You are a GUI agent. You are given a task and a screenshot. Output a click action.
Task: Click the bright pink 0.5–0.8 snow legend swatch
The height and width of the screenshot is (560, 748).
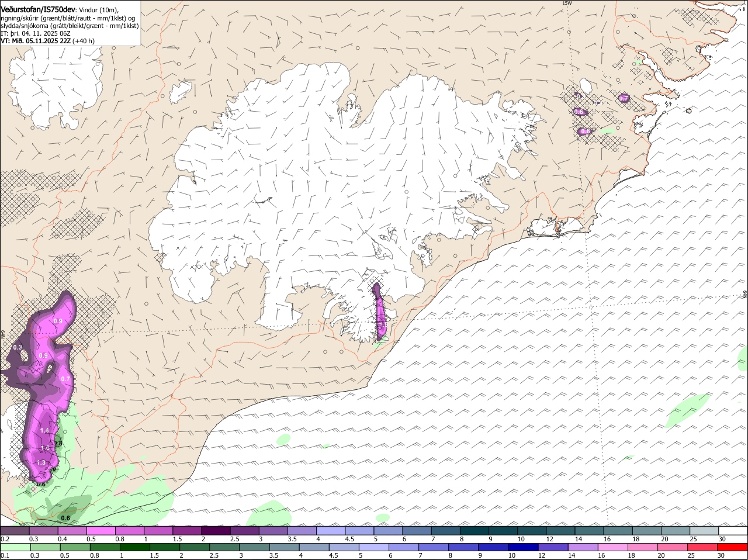102,531
